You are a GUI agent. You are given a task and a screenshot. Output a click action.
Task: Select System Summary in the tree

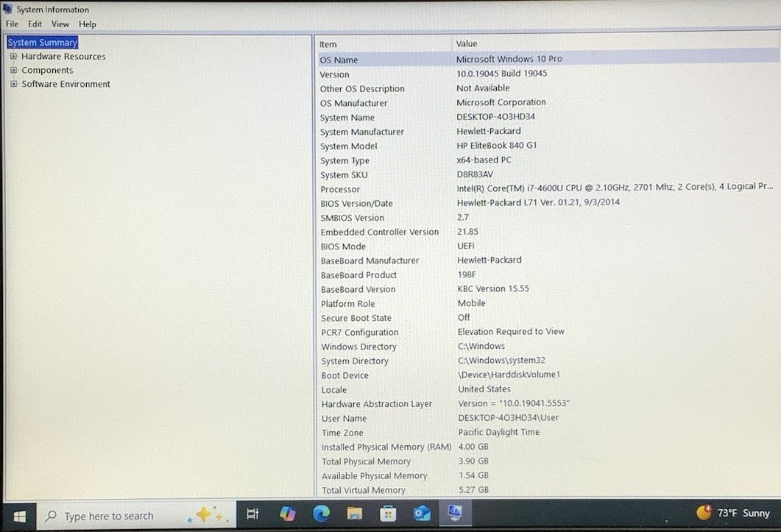pyautogui.click(x=42, y=43)
